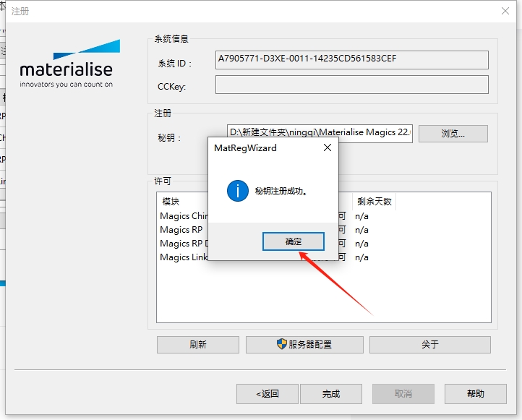This screenshot has height=420, width=522.
Task: Go back with the <返回 button
Action: tap(268, 394)
